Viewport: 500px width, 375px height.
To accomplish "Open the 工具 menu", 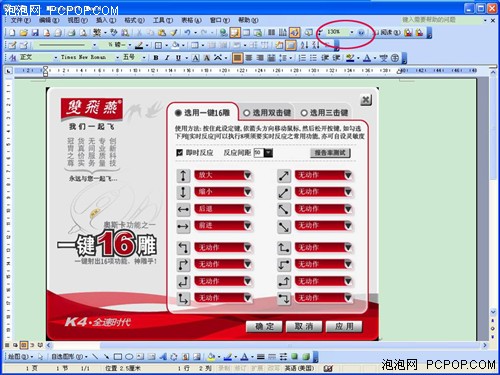I will pyautogui.click(x=163, y=20).
